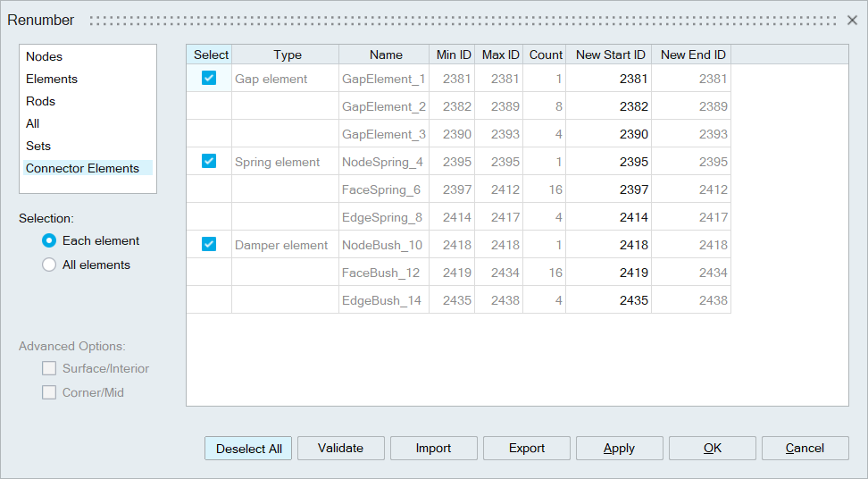Screen dimensions: 868x479
Task: Apply the renumbering changes
Action: [619, 449]
